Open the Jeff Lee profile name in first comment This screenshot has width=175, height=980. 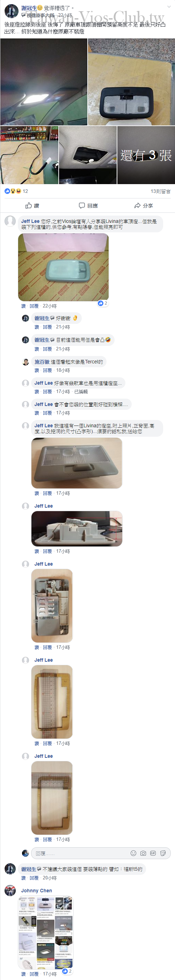[30, 221]
